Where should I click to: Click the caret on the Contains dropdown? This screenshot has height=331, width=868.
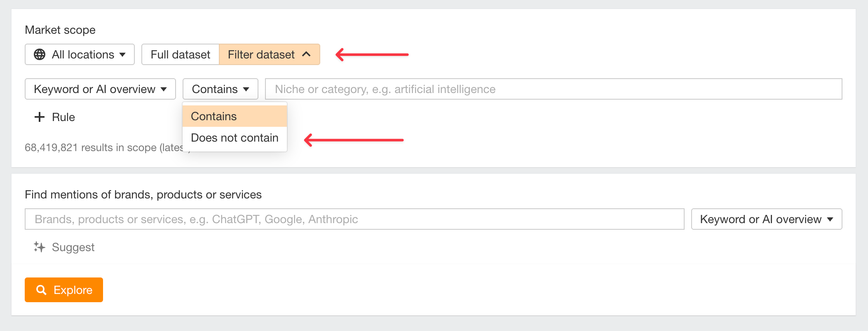click(246, 89)
